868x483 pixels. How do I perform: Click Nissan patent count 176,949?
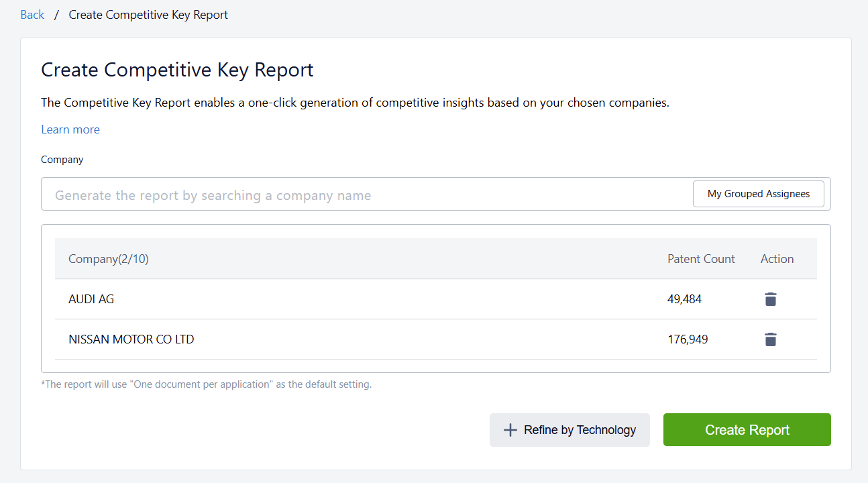coord(688,339)
